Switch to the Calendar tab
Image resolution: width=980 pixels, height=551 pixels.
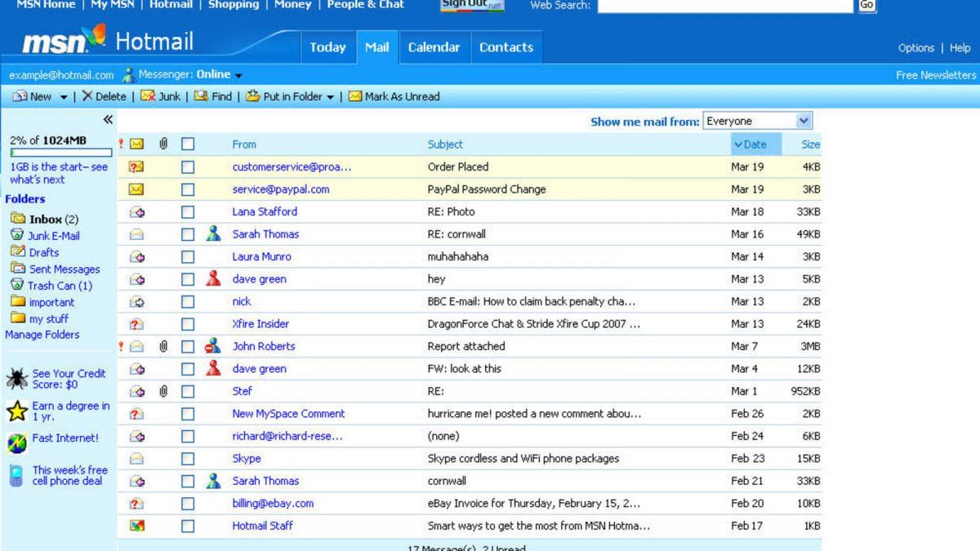tap(434, 47)
